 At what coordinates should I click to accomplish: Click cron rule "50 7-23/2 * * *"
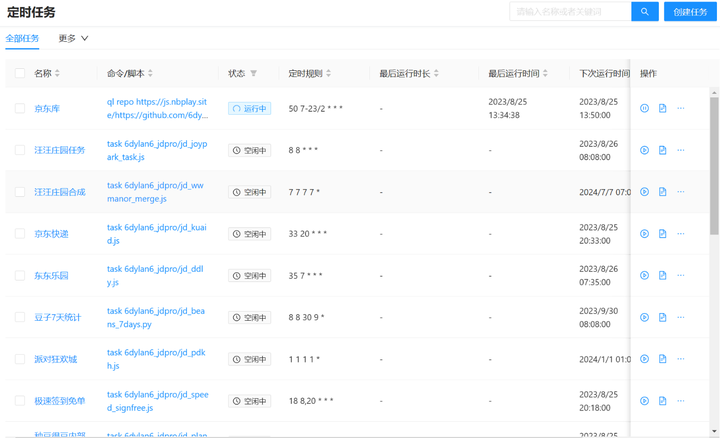tap(315, 109)
